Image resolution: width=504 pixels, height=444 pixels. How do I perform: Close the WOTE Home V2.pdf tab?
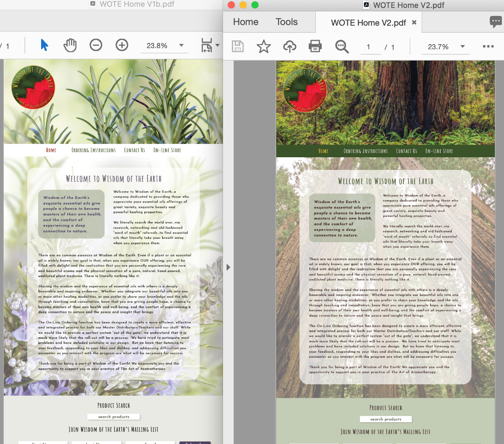[414, 22]
